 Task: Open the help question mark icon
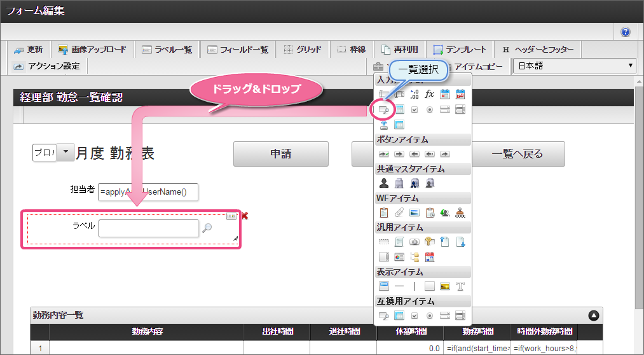coord(625,32)
